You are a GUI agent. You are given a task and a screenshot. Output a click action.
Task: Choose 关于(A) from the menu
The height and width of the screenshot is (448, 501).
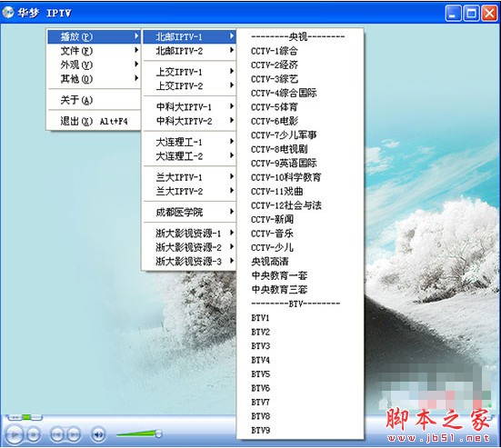tap(94, 100)
